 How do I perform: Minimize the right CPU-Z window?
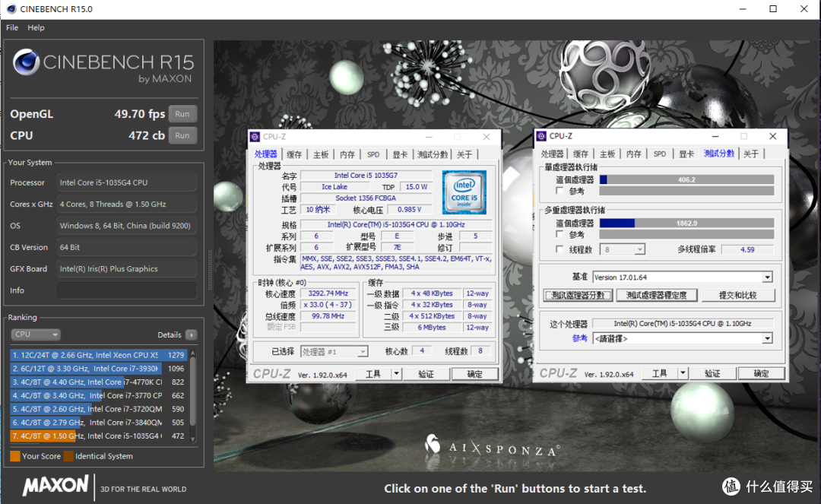[715, 136]
